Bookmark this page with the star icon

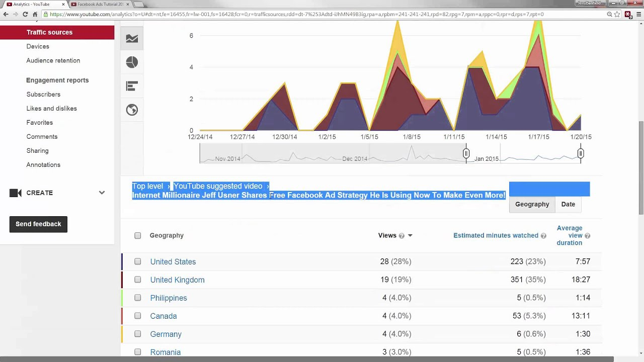pyautogui.click(x=617, y=14)
